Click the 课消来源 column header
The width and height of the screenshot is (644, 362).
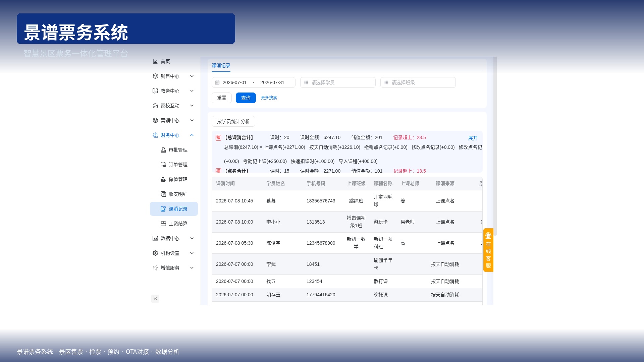point(445,184)
